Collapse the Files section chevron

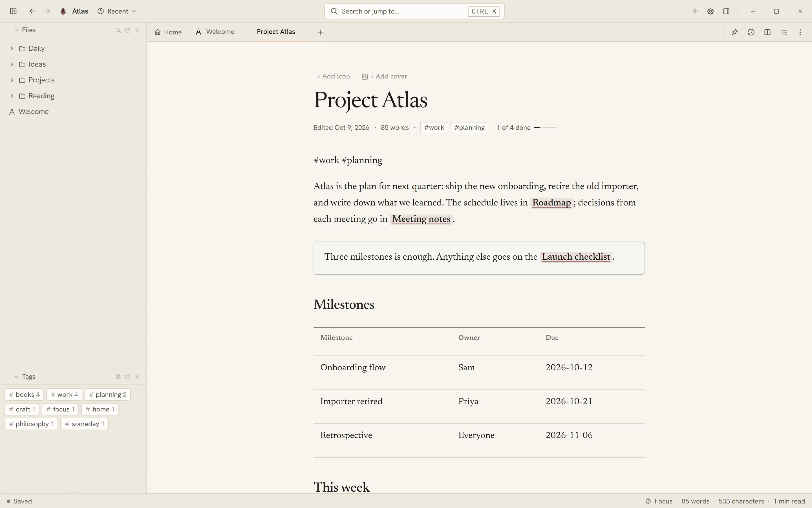tap(16, 30)
